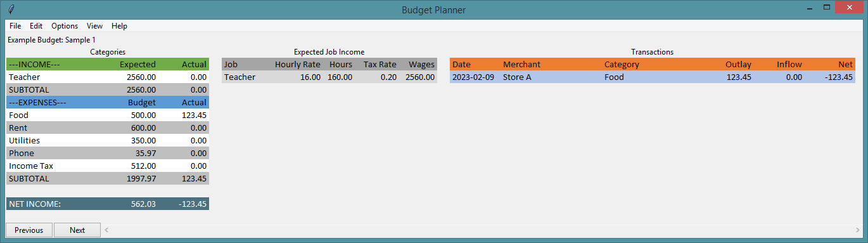Open the File menu
868x243 pixels.
[x=15, y=26]
